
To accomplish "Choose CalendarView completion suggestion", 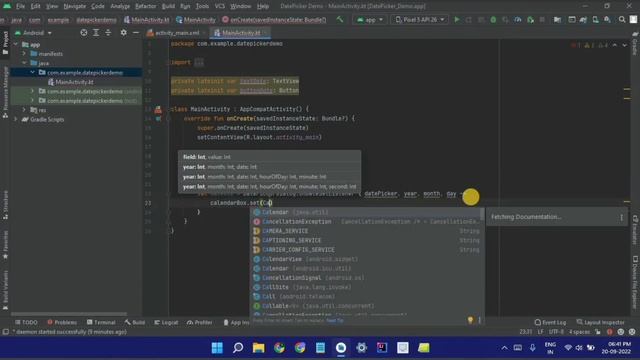I will pos(366,259).
